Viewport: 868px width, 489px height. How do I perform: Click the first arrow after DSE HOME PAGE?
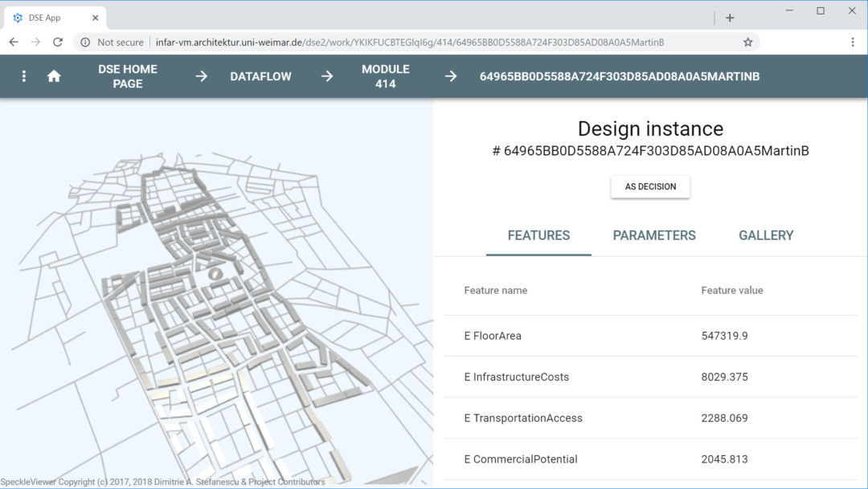[202, 76]
